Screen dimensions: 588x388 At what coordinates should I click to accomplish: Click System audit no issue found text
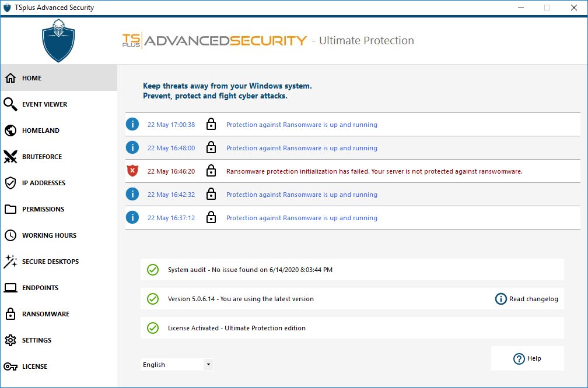[250, 270]
